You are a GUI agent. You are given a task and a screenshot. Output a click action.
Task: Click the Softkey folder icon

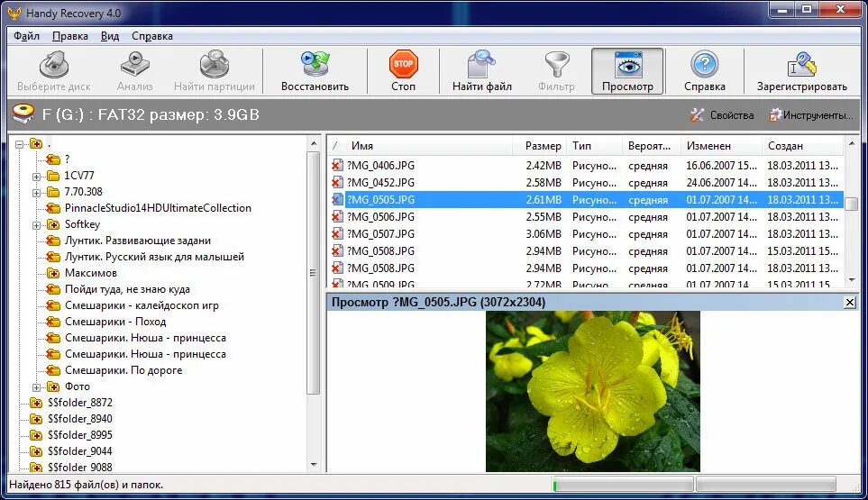[x=53, y=224]
